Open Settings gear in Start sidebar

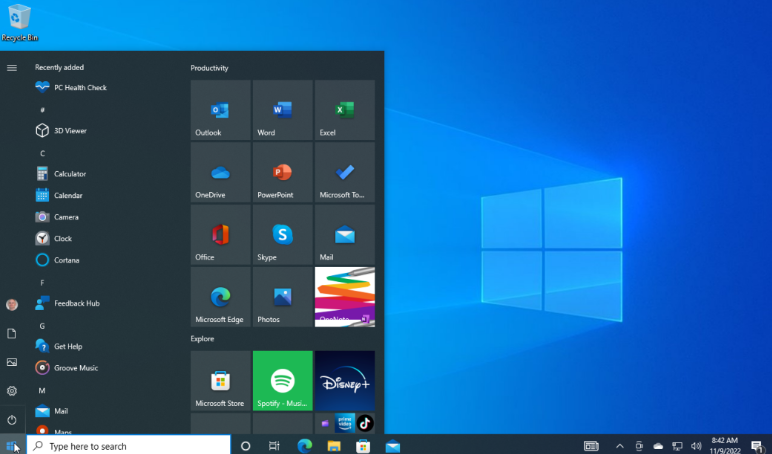click(x=12, y=391)
